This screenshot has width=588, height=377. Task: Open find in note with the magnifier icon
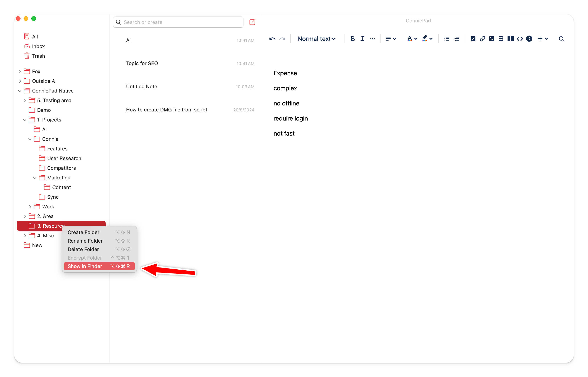561,39
